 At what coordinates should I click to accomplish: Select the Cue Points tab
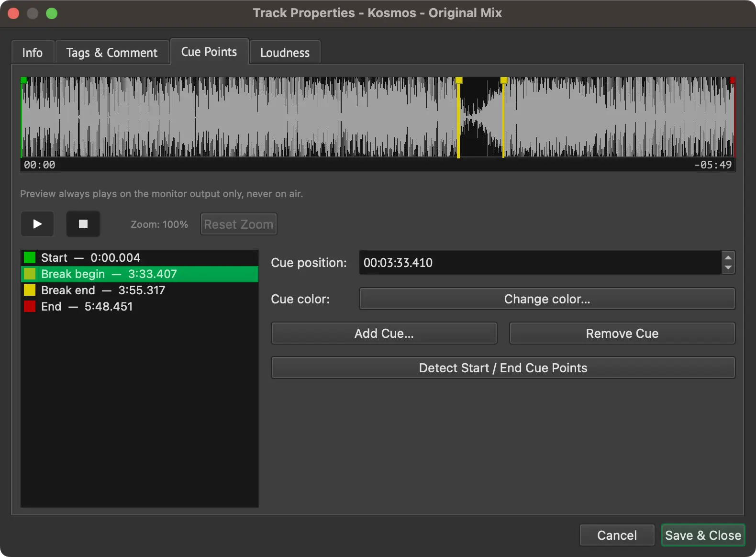pyautogui.click(x=209, y=51)
